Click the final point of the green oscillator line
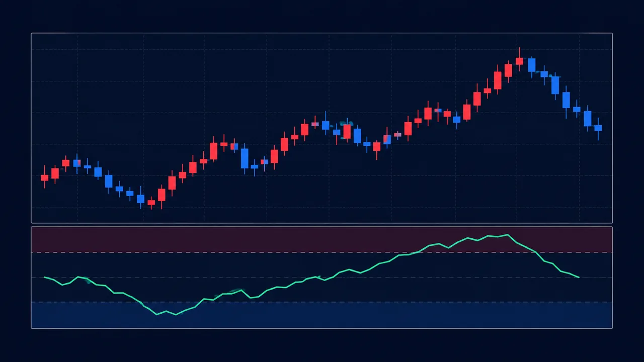644x362 pixels. (x=579, y=277)
